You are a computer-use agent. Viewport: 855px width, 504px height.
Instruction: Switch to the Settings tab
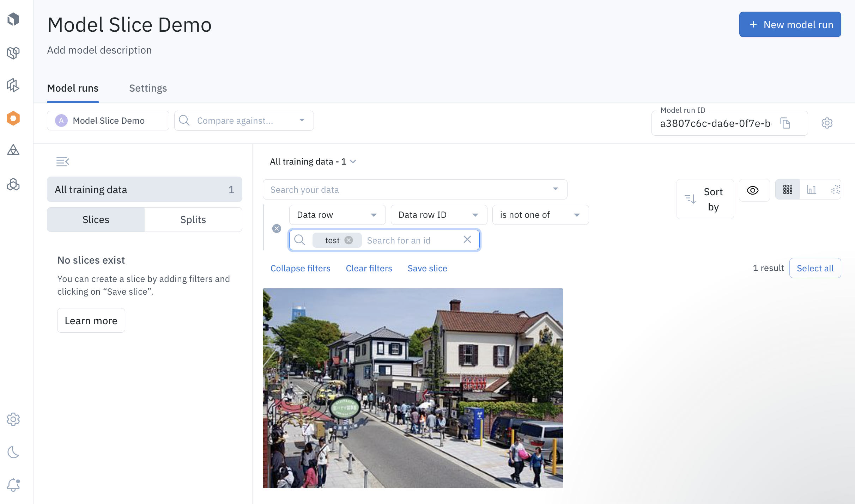pos(148,88)
